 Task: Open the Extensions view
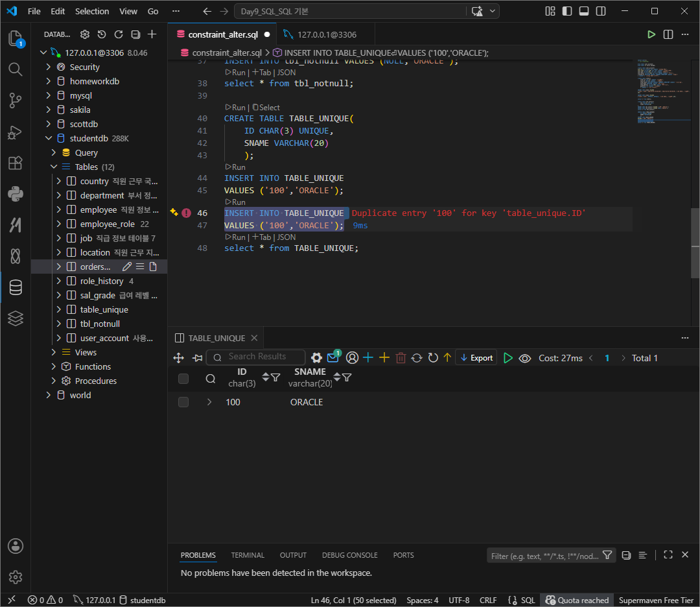pyautogui.click(x=16, y=163)
